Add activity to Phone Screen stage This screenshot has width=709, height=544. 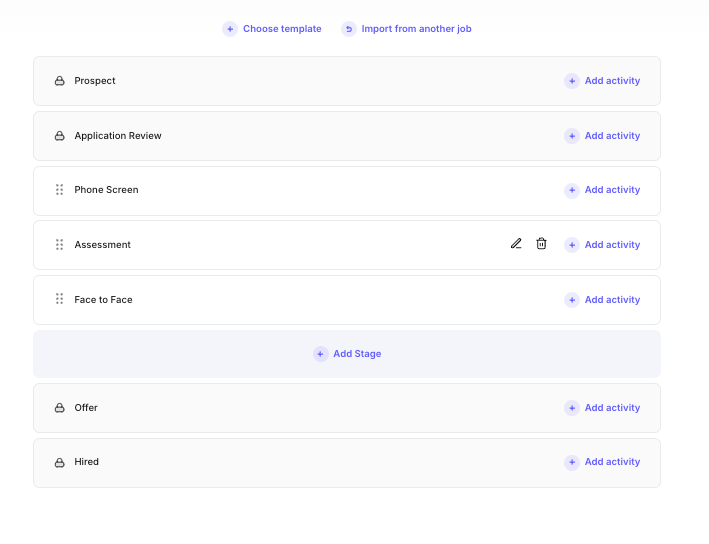point(602,190)
